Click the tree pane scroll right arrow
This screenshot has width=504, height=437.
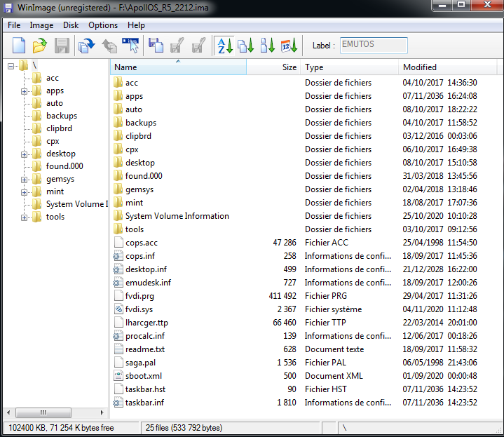coord(102,412)
